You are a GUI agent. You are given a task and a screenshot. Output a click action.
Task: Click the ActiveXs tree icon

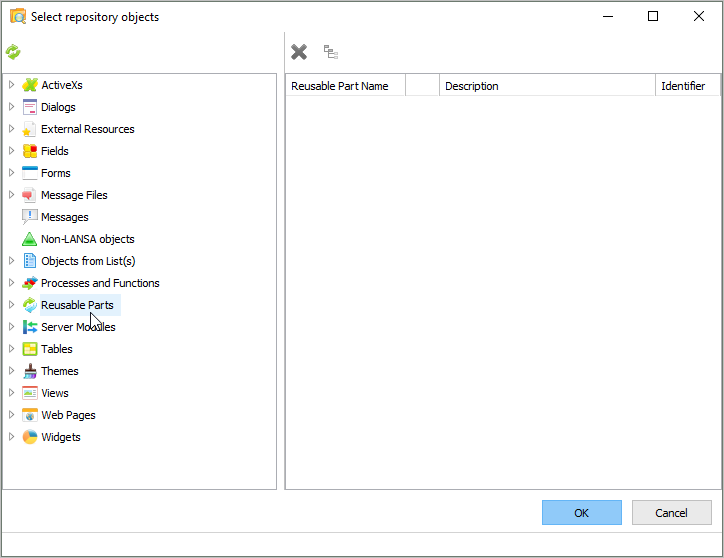click(30, 85)
